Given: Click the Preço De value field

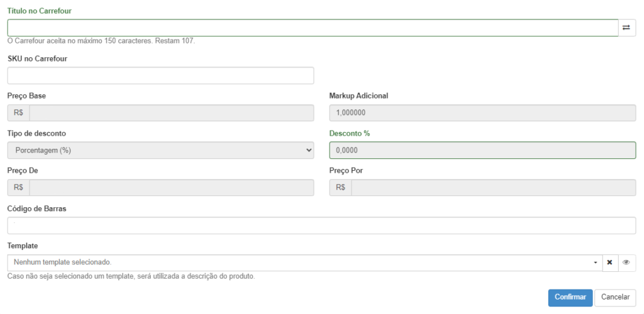Looking at the screenshot, I should (x=172, y=188).
